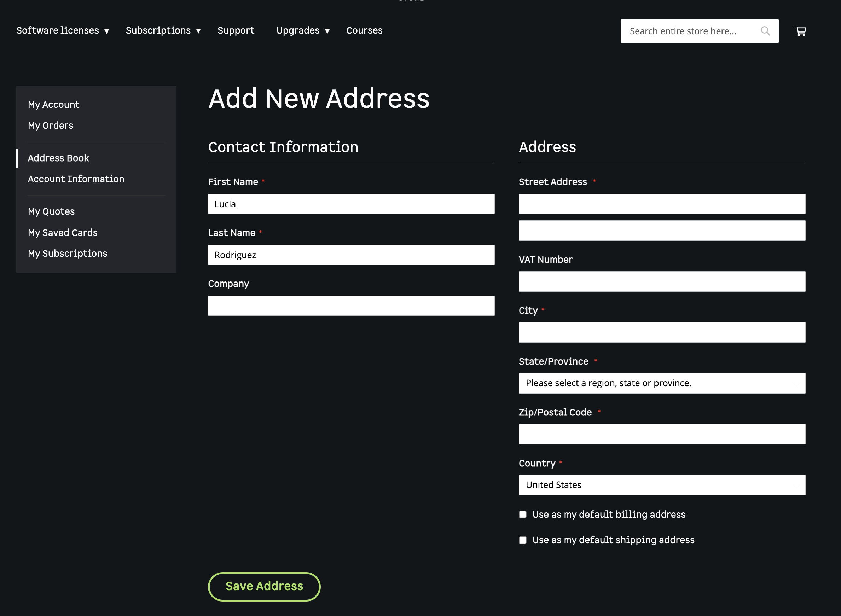Screen dimensions: 841x616
Task: Go to the Courses page
Action: tap(364, 30)
